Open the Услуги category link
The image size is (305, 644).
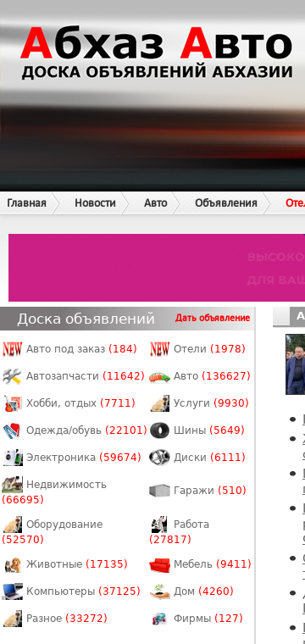[x=191, y=403]
